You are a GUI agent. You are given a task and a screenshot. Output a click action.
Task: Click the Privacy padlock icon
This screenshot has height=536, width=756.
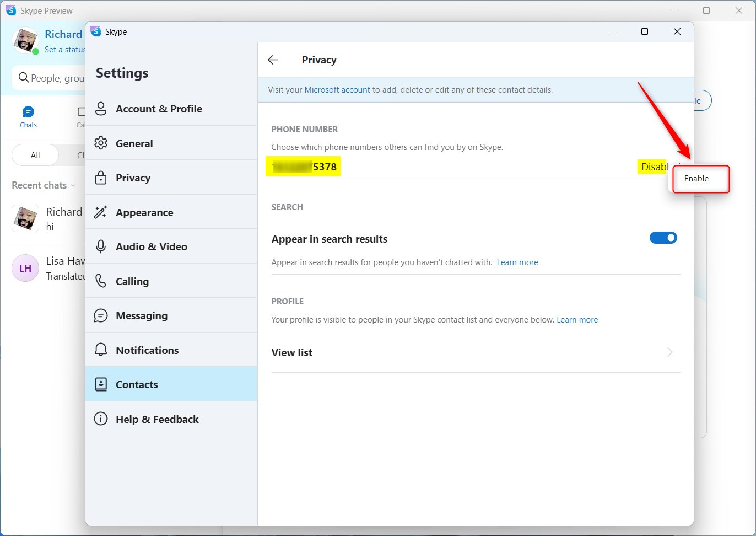[x=101, y=178]
